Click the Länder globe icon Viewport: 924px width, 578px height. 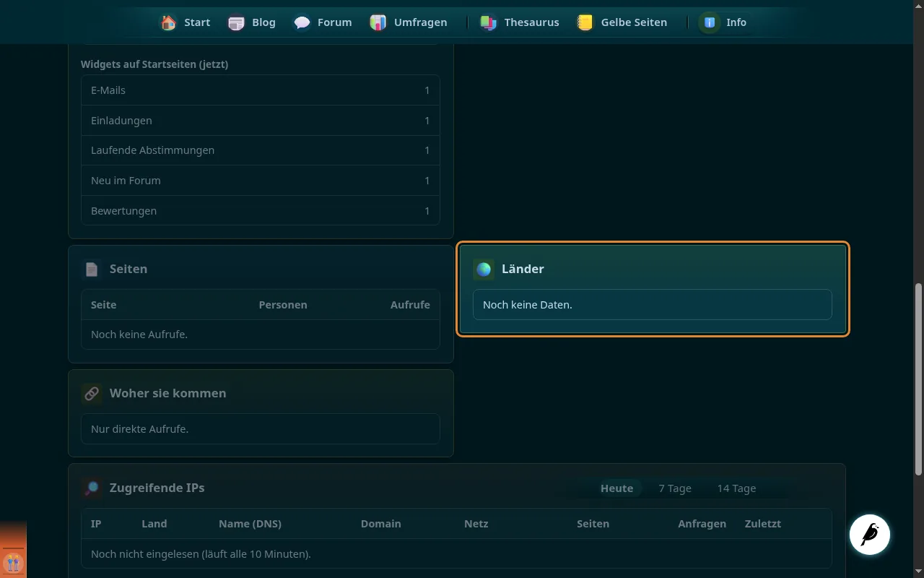coord(484,269)
